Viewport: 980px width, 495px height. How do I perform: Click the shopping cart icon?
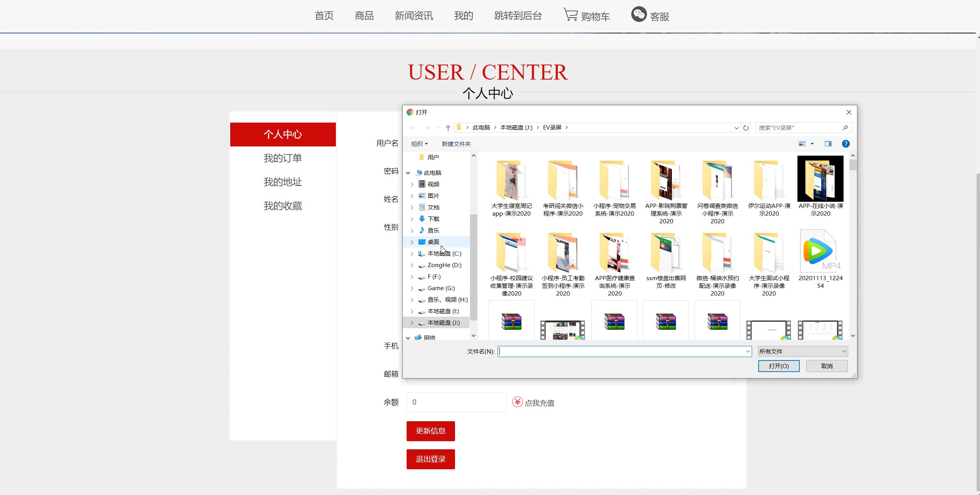(x=571, y=15)
